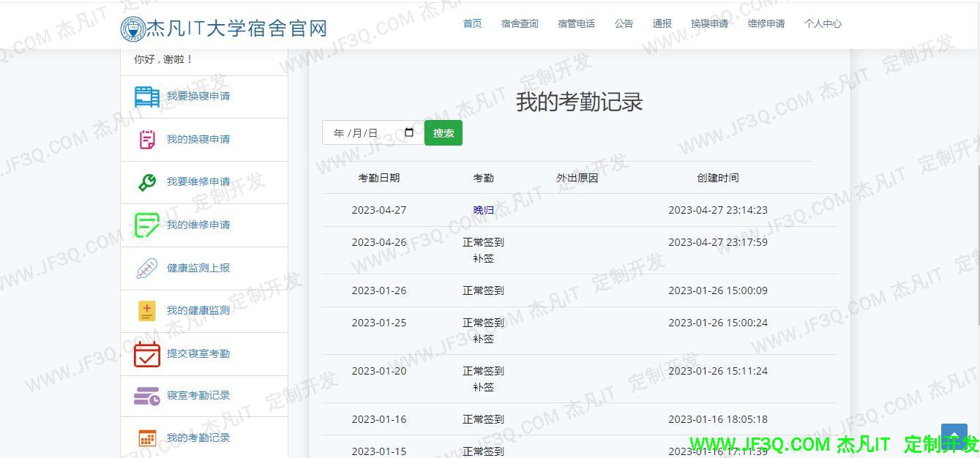Go to 首页 in the navigation menu
This screenshot has height=458, width=980.
click(472, 23)
